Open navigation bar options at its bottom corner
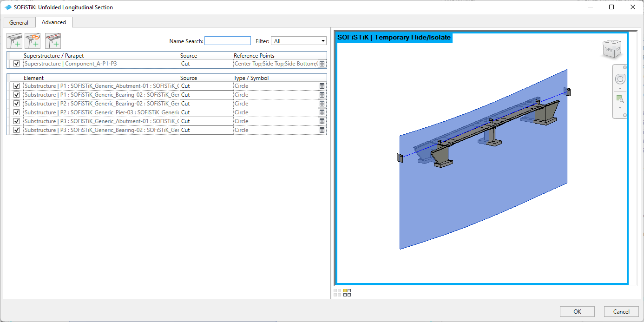This screenshot has height=322, width=644. click(625, 115)
